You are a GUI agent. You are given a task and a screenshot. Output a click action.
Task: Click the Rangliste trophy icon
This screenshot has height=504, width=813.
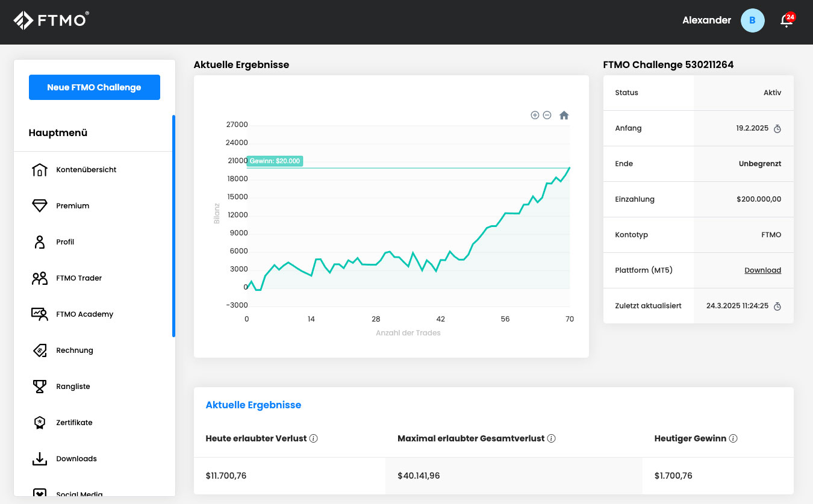click(x=39, y=387)
